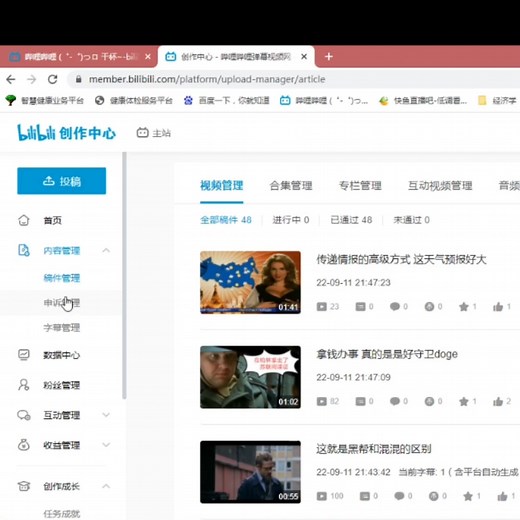Click the like icon on 拿钱办事 video
Screen dimensions: 520x520
pyautogui.click(x=498, y=401)
